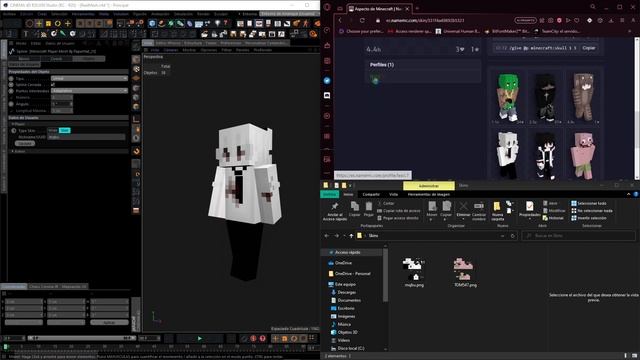The width and height of the screenshot is (640, 360).
Task: Open the Mover a dropdown in File Explorer
Action: (x=432, y=210)
